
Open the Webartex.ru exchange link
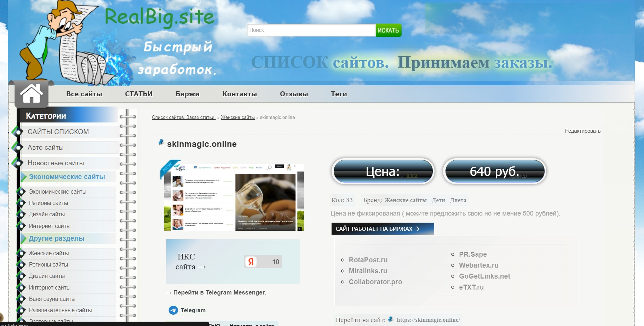tap(479, 265)
